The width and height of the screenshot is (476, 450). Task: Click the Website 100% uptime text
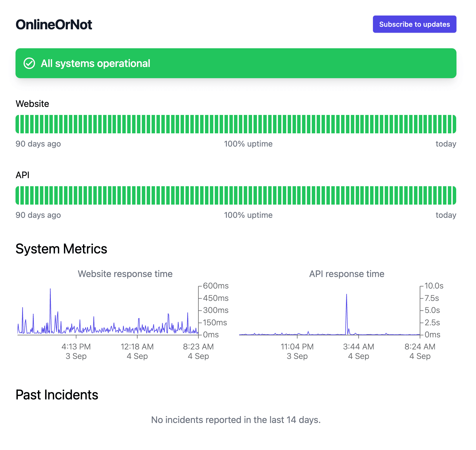coord(248,144)
